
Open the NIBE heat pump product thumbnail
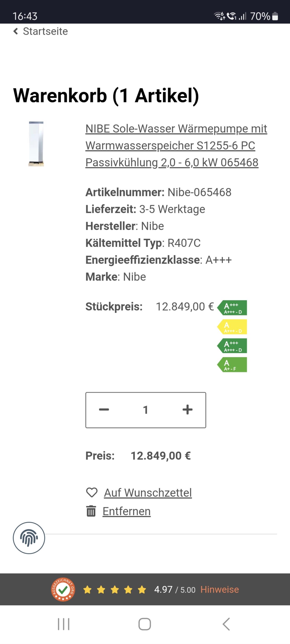[x=36, y=144]
